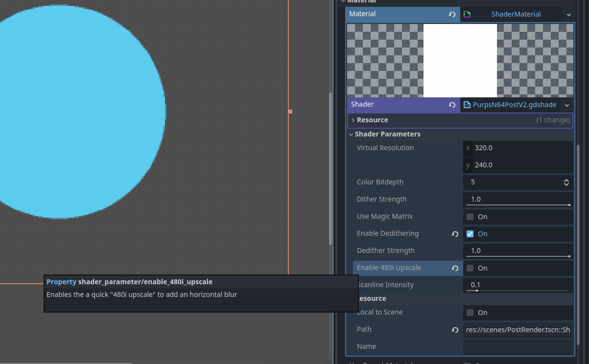589x364 pixels.
Task: Click the Scanline Intensity label
Action: point(386,285)
